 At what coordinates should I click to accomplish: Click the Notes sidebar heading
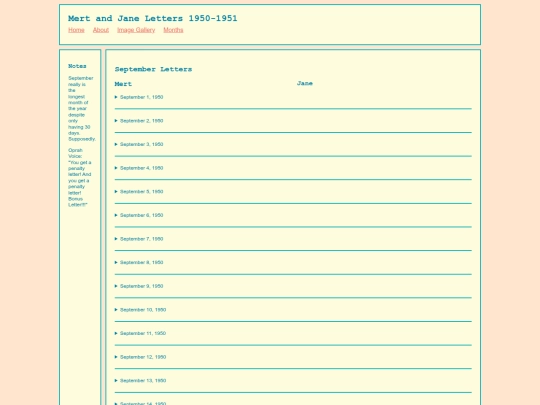point(77,66)
